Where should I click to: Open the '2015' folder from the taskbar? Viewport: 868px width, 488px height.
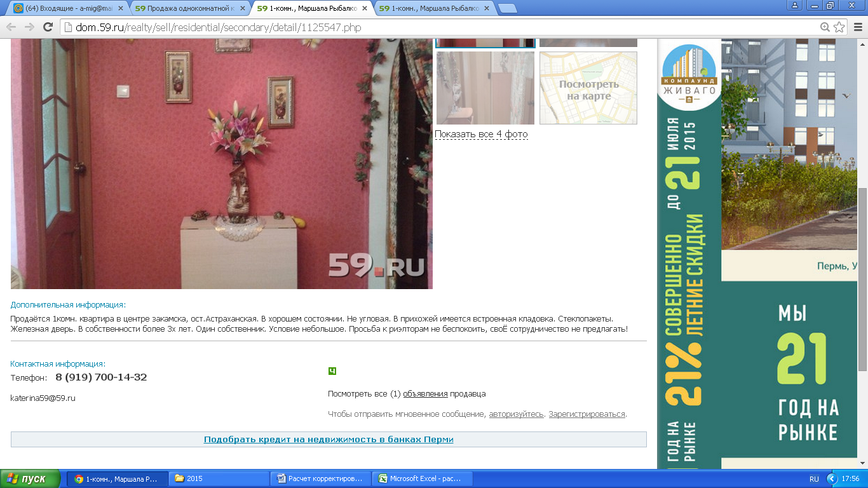pos(219,478)
